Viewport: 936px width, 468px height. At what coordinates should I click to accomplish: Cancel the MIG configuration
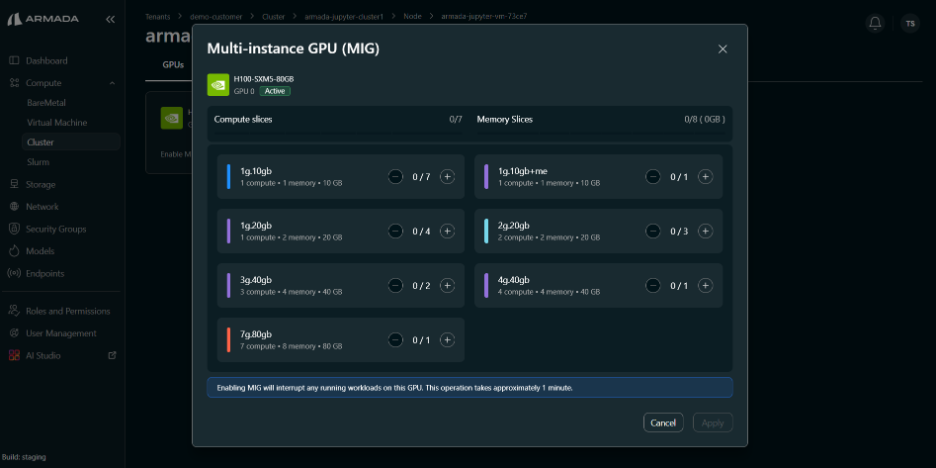(663, 423)
